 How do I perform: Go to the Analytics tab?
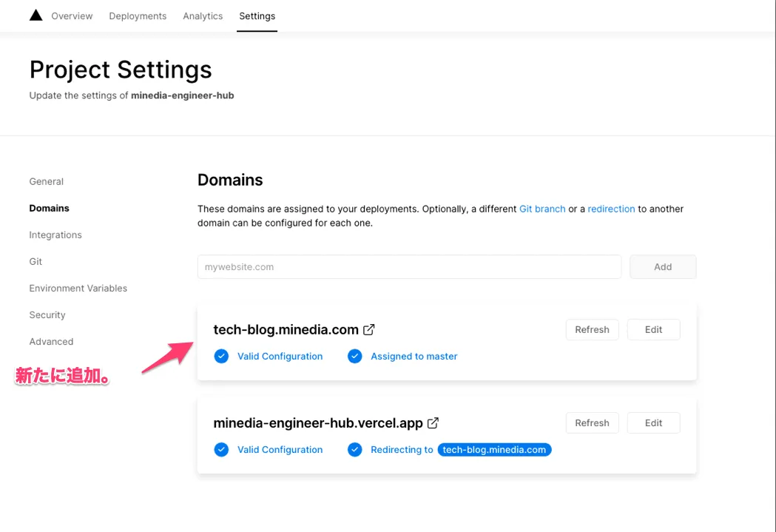(x=203, y=16)
